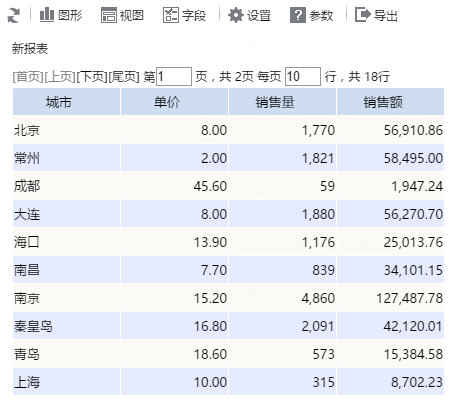Open the 字段 fields checklist icon
Image resolution: width=466 pixels, height=402 pixels.
click(x=171, y=15)
